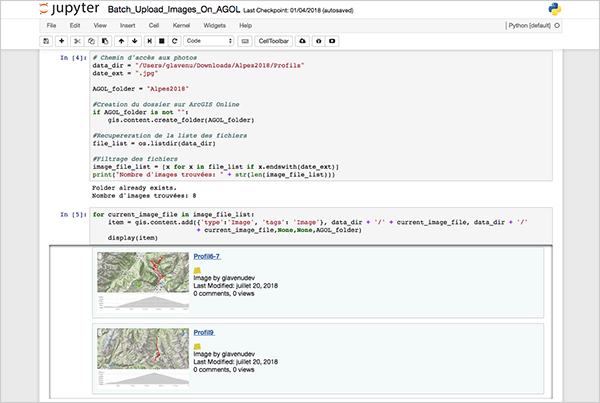Open the Profil6-7 item link
600x403 pixels.
tap(207, 256)
